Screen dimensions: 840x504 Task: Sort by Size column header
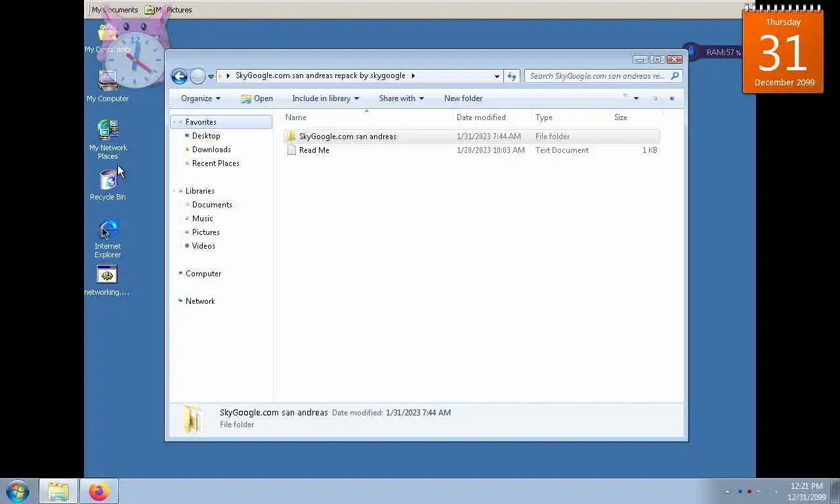pos(637,117)
